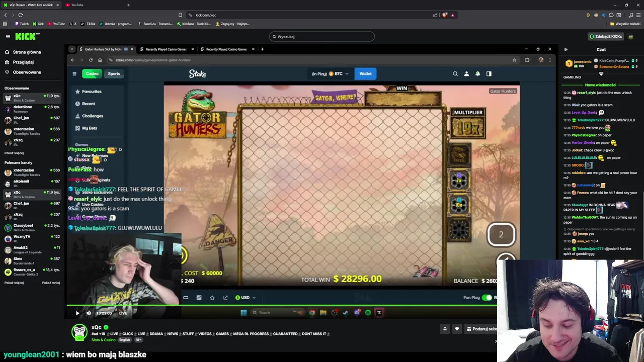Click Podaruj subs button
Screen dimensions: 644x362
[x=481, y=329]
